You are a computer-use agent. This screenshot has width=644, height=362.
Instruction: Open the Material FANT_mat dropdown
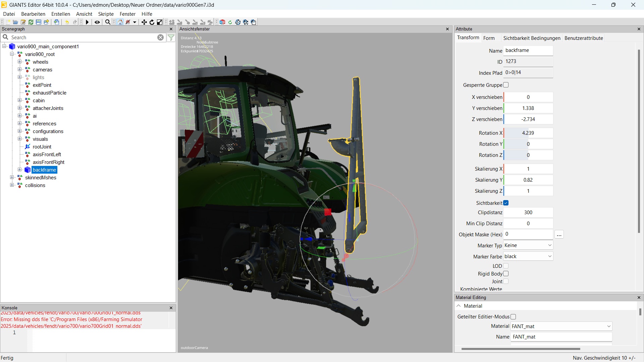pos(561,326)
